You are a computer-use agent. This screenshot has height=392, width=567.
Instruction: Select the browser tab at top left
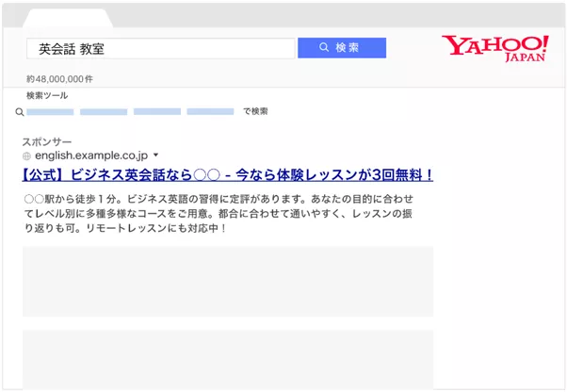click(x=68, y=19)
